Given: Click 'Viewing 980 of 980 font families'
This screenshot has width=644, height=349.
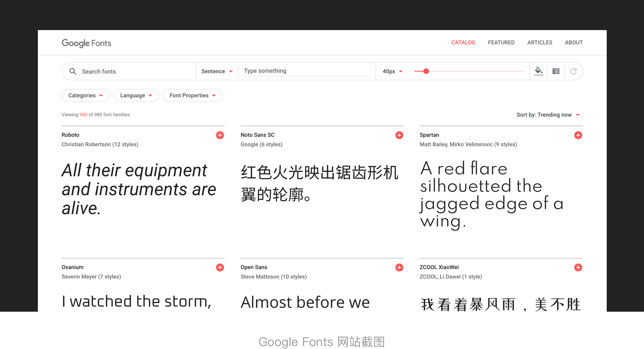Looking at the screenshot, I should (x=96, y=115).
